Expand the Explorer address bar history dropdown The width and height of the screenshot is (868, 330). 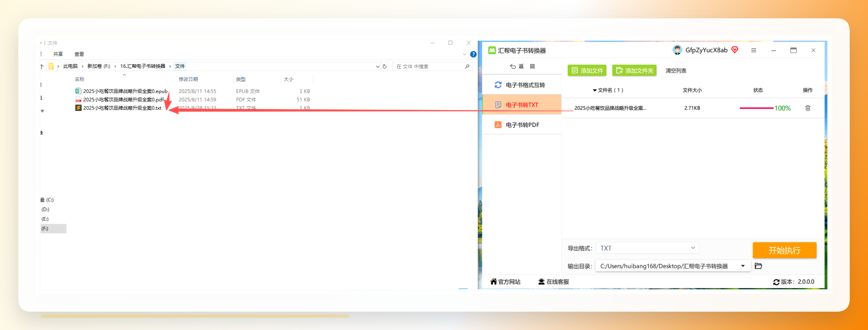[378, 67]
